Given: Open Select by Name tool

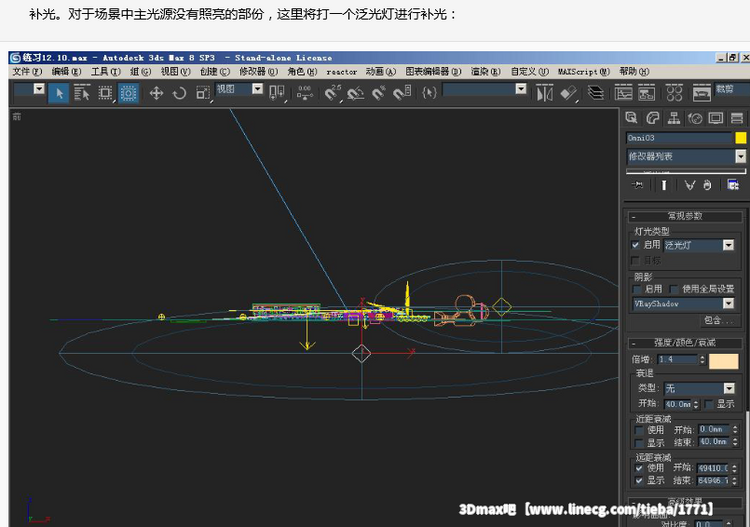Looking at the screenshot, I should click(x=82, y=93).
